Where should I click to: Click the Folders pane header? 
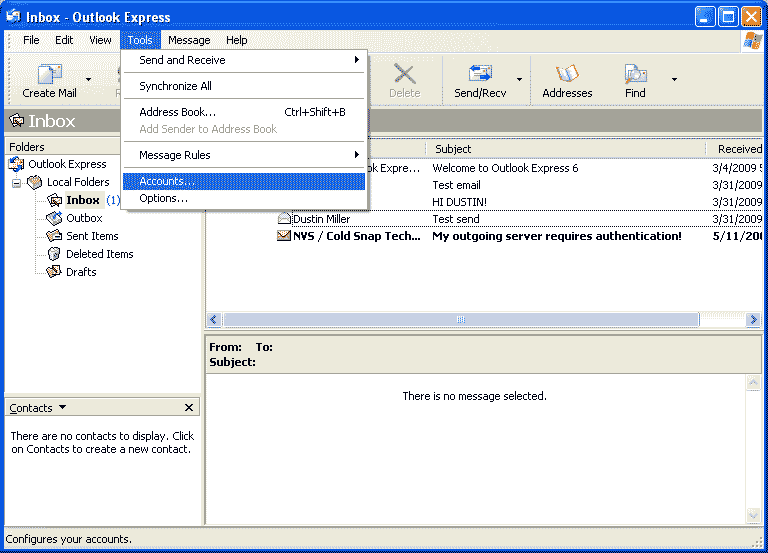(63, 147)
